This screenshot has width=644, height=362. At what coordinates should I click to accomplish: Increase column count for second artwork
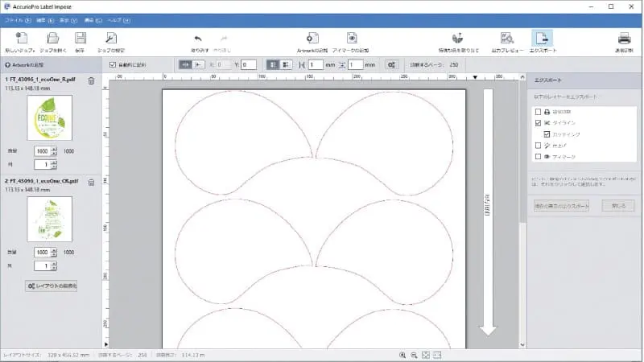click(54, 262)
